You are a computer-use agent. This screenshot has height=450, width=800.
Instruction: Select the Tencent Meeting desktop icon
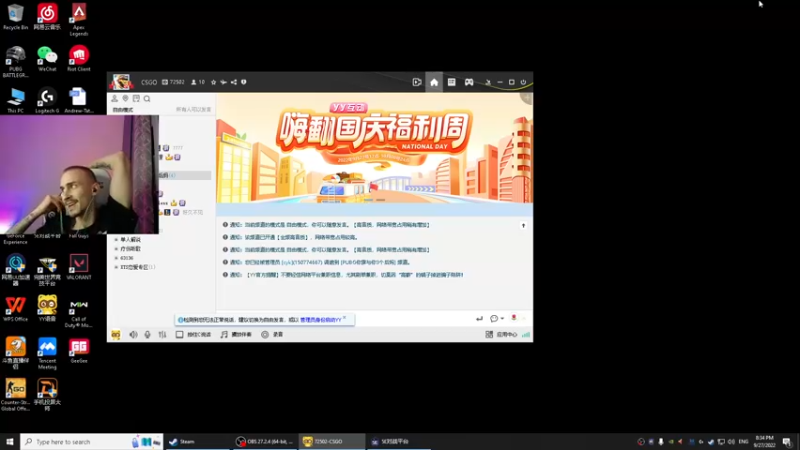tap(47, 353)
